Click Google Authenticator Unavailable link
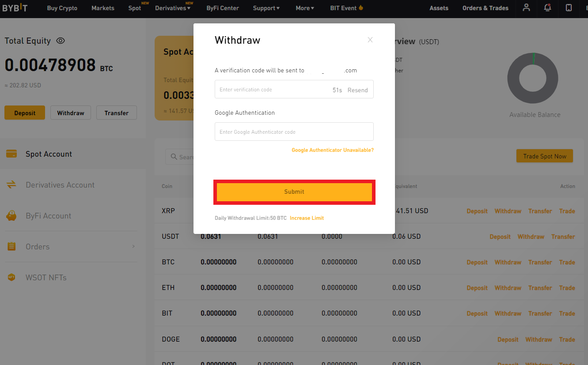 pos(333,150)
